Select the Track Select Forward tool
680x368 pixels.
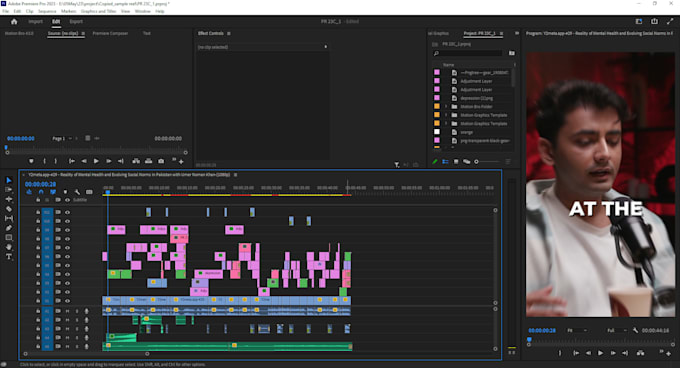[9, 189]
